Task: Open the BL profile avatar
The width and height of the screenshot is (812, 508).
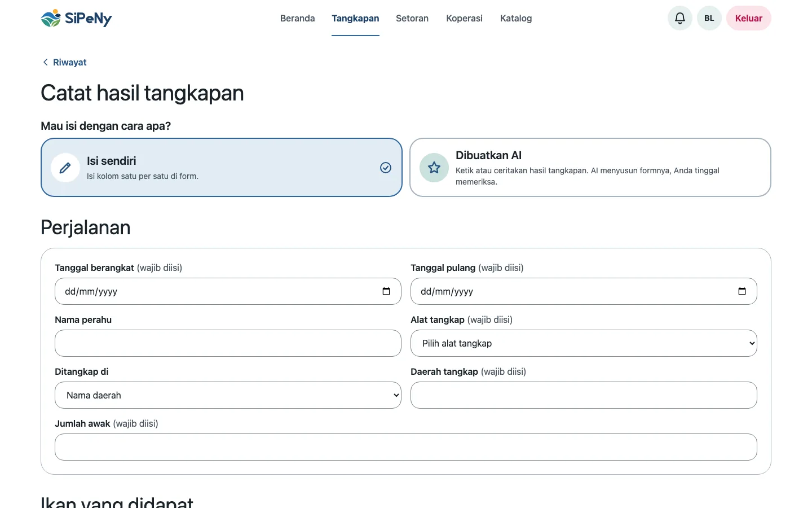Action: pos(709,18)
